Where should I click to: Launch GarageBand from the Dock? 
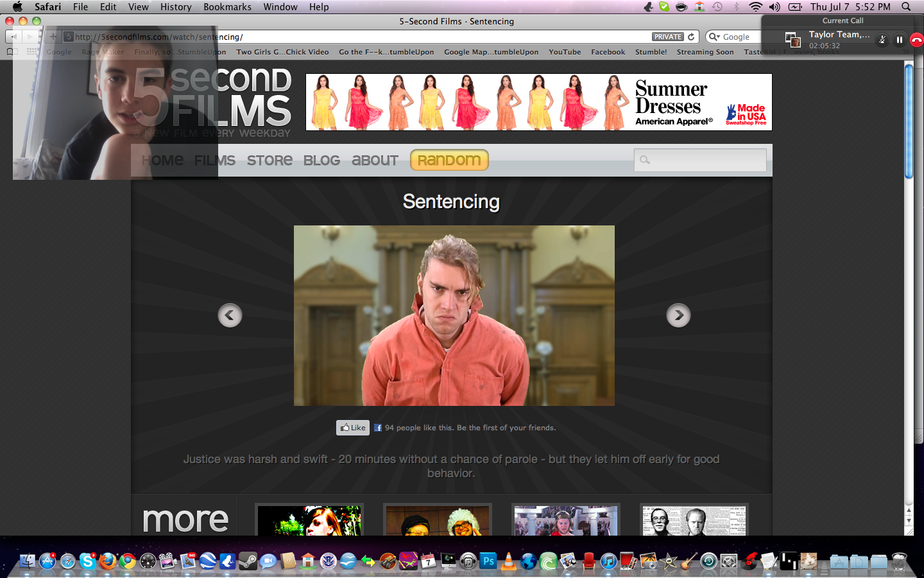(x=689, y=561)
